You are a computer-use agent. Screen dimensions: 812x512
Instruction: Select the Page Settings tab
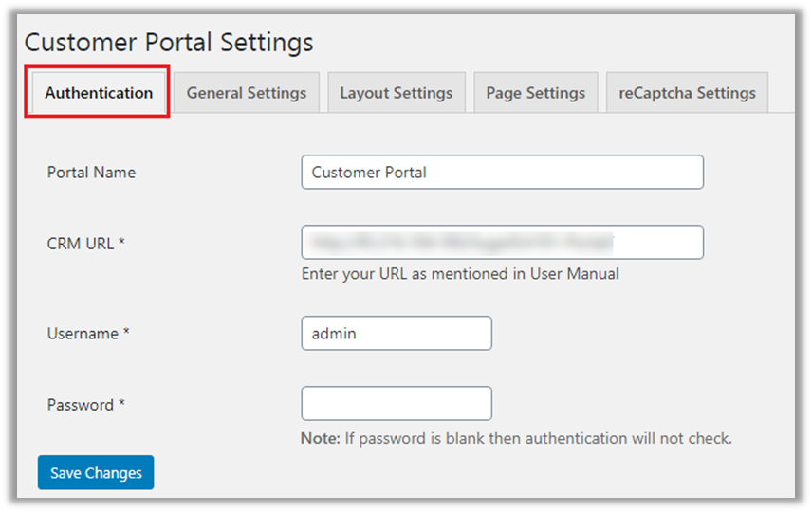(535, 93)
